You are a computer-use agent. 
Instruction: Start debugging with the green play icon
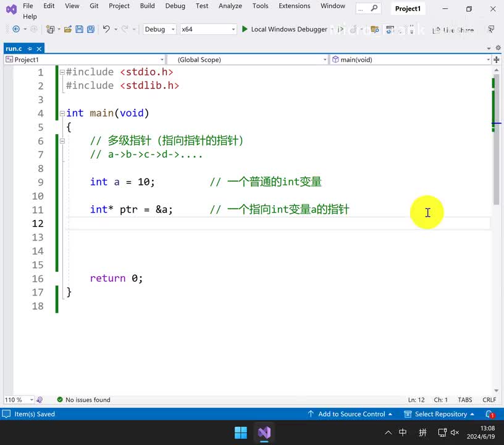tap(245, 29)
